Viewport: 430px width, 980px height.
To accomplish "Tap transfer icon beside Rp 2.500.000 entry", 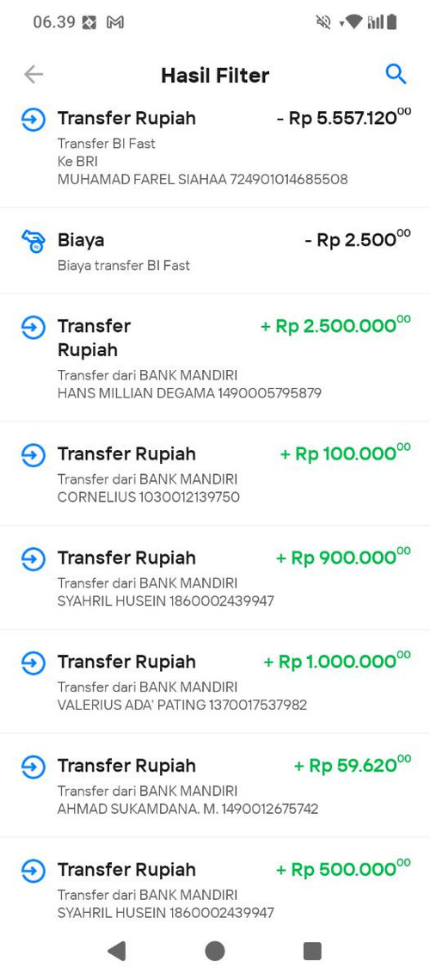I will pos(34,327).
